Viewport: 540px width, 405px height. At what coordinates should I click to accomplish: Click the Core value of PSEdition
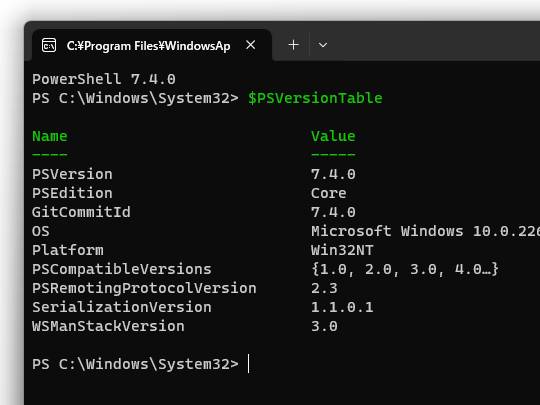329,193
